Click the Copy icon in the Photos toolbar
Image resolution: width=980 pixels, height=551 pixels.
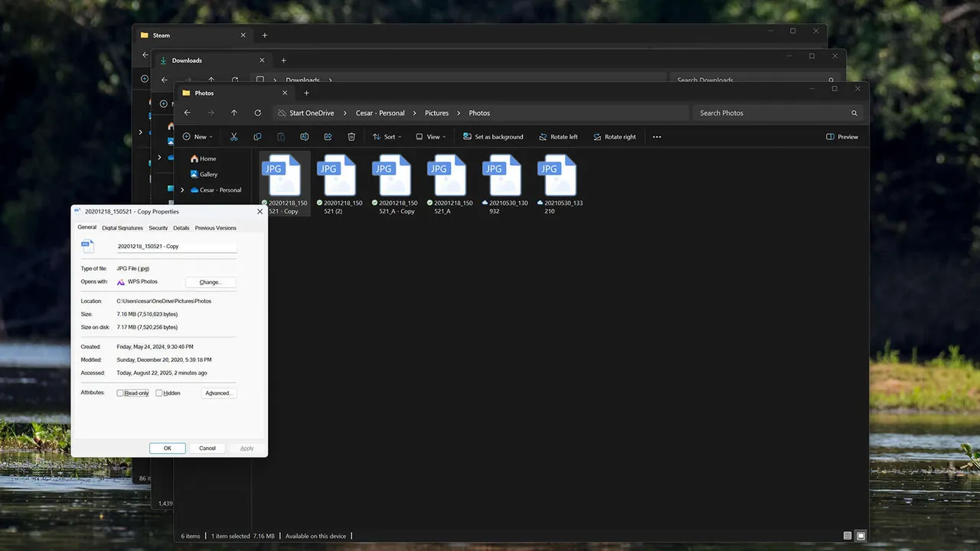coord(257,136)
